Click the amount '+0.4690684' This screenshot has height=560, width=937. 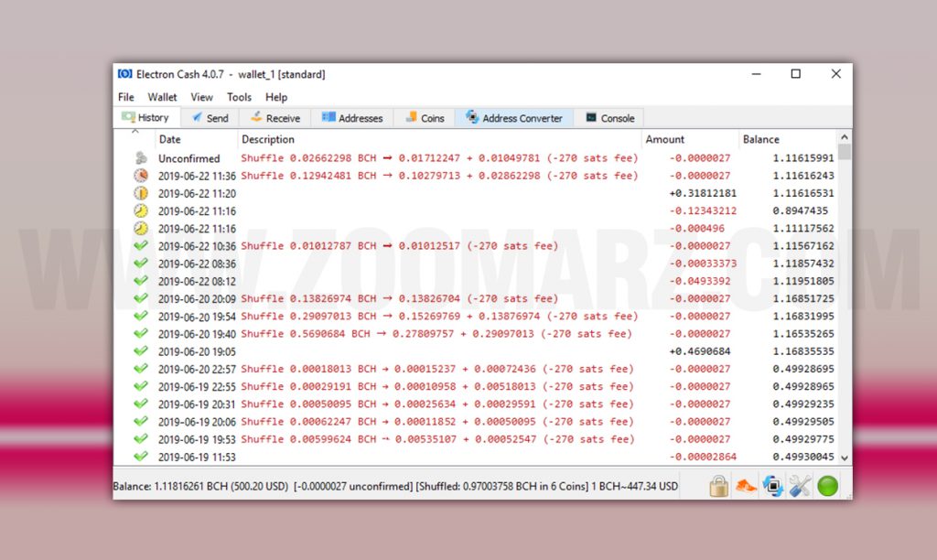(700, 351)
